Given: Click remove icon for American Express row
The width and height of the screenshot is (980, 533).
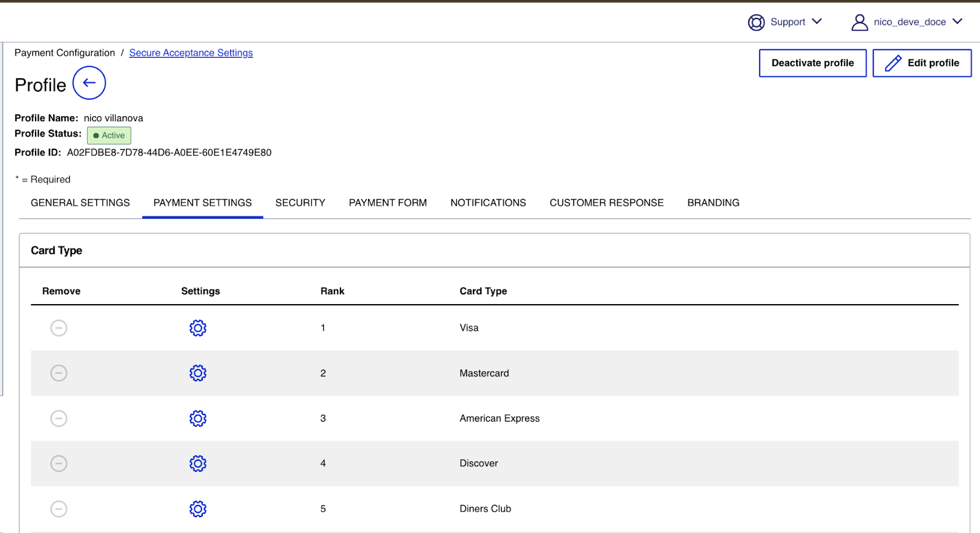Looking at the screenshot, I should pos(59,419).
